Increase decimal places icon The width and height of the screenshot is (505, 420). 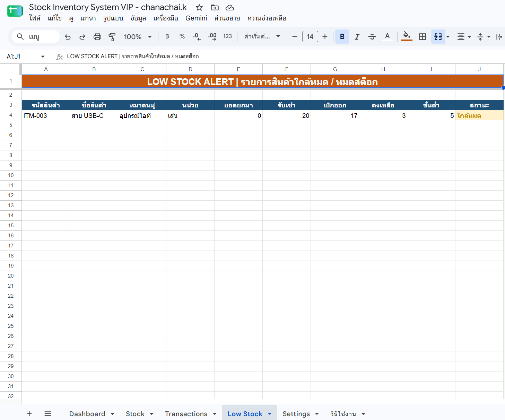pyautogui.click(x=212, y=36)
